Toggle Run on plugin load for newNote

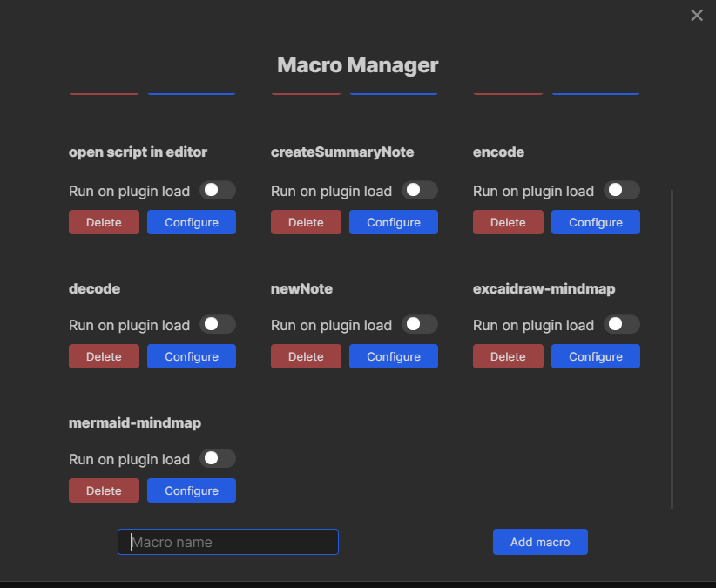point(420,325)
